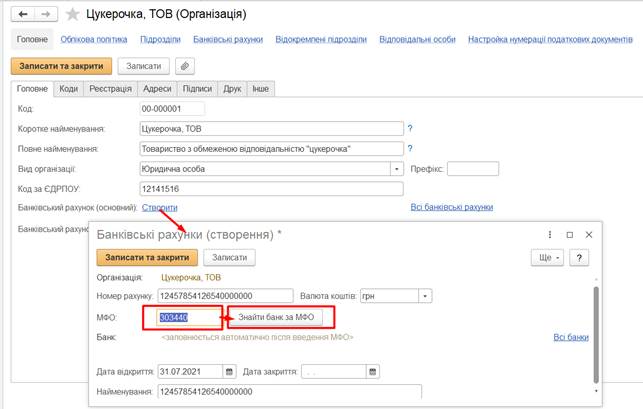Screen dimensions: 643x409
Task: Open the Ще dropdown menu
Action: pos(546,257)
